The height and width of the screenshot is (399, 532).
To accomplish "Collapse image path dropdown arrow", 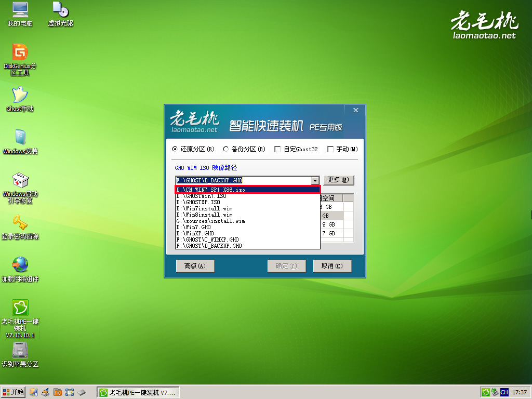I will click(315, 180).
